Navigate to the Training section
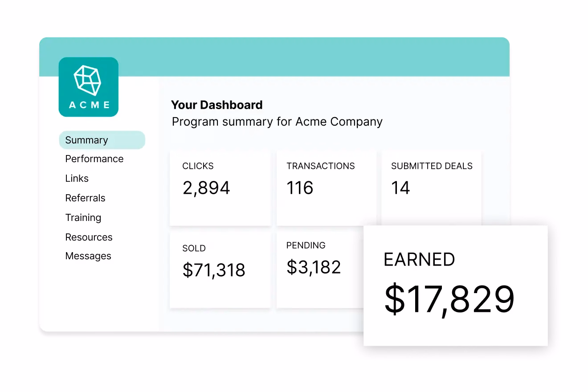588x392 pixels. [83, 218]
